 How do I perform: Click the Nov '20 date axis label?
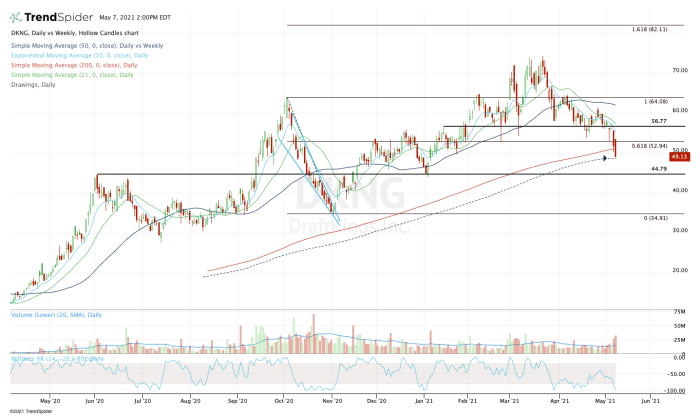pos(332,401)
